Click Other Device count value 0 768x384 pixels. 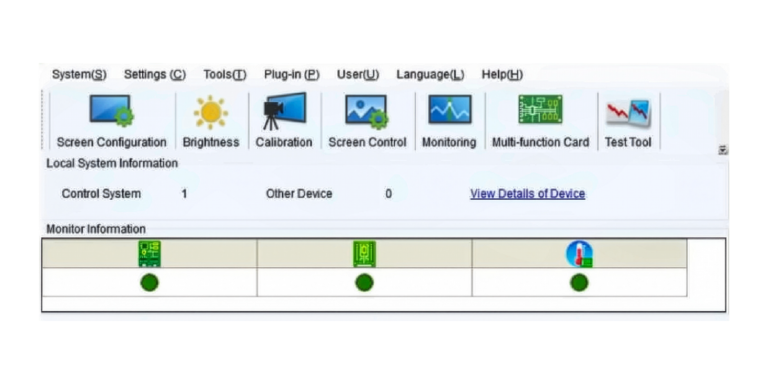388,194
